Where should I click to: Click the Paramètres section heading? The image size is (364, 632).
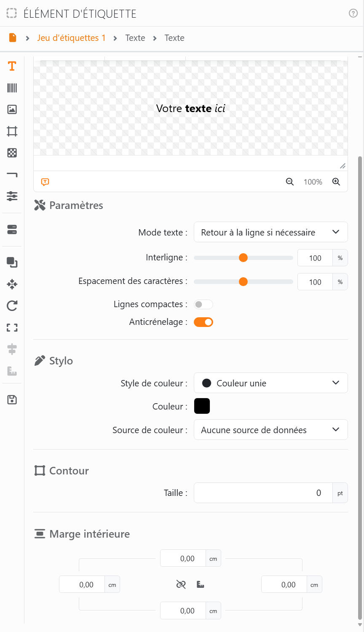(76, 205)
